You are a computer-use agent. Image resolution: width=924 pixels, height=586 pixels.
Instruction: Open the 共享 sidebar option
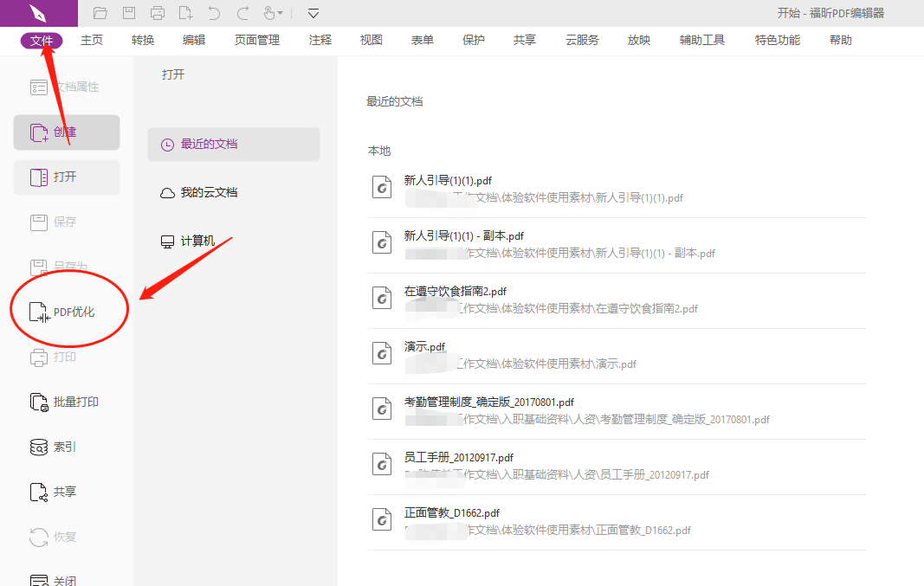click(x=59, y=491)
